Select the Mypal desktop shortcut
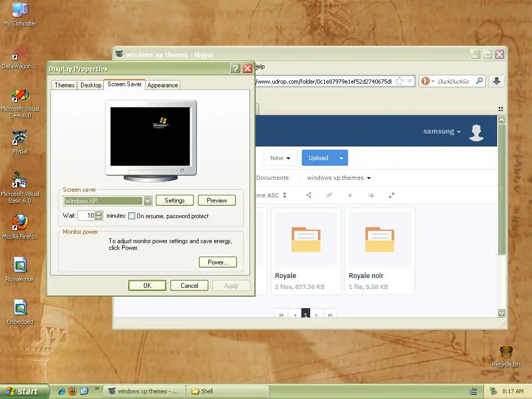The width and height of the screenshot is (532, 399). [20, 142]
